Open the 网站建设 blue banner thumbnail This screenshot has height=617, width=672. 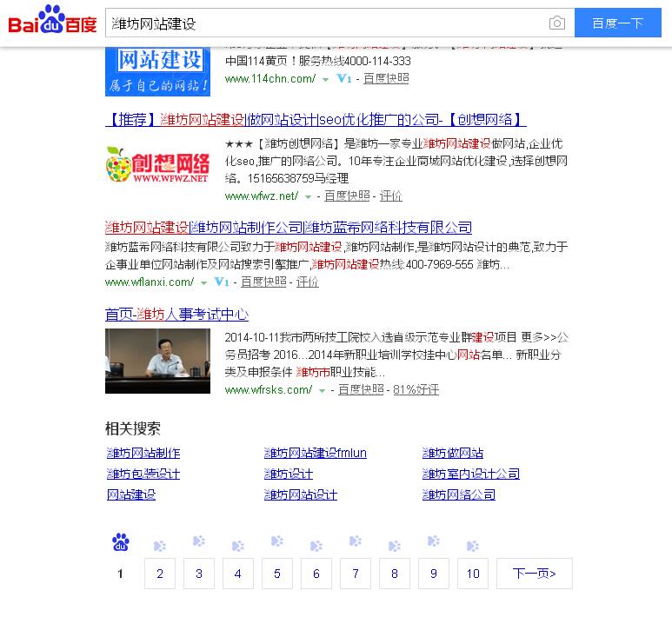point(157,67)
